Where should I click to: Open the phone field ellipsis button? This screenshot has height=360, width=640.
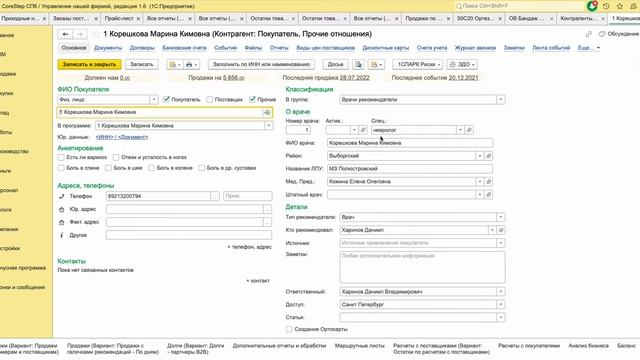tap(215, 196)
